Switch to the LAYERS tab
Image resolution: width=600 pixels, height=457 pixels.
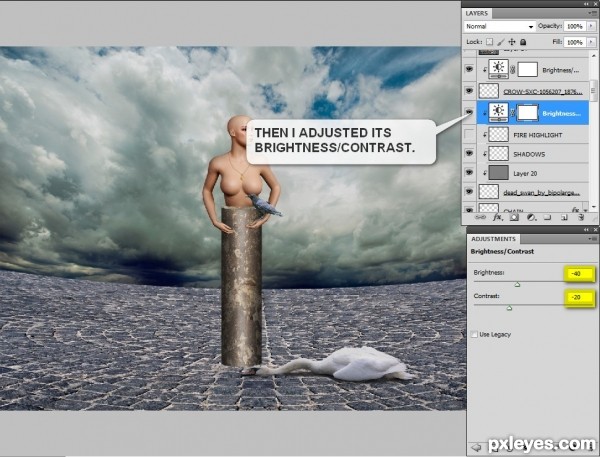(477, 13)
